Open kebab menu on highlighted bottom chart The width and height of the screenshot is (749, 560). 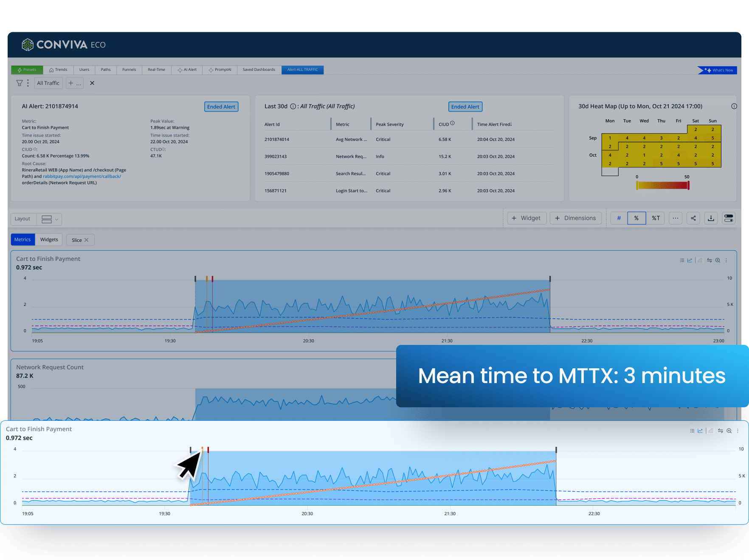click(x=738, y=431)
